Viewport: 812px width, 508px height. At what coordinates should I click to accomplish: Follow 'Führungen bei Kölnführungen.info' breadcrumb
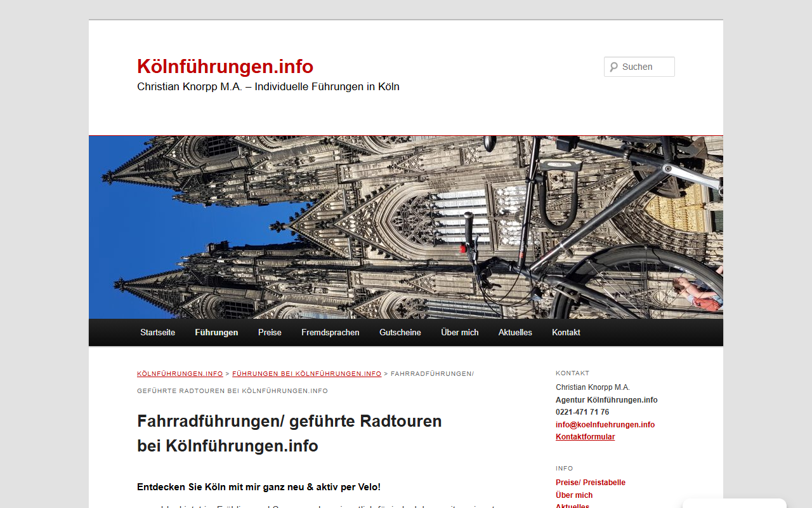tap(307, 374)
